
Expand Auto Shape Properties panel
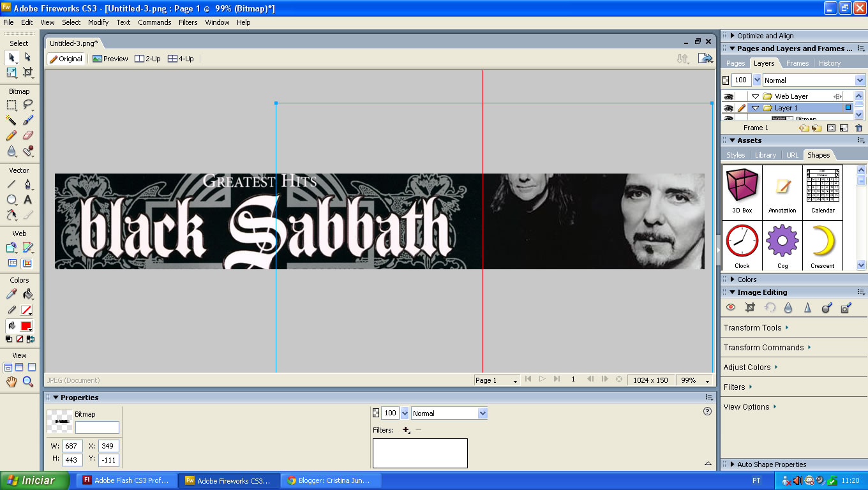coord(732,464)
